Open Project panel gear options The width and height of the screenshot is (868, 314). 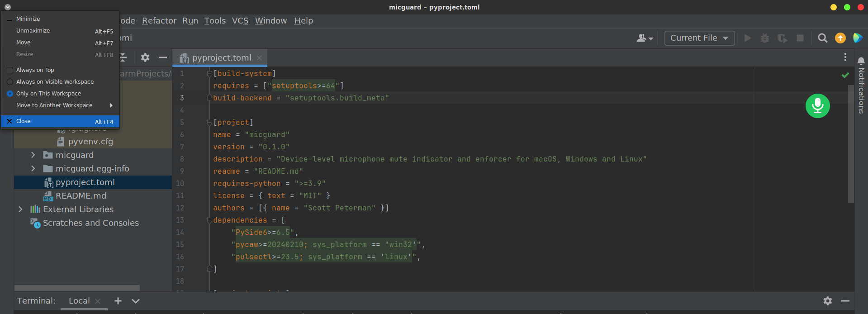(145, 57)
